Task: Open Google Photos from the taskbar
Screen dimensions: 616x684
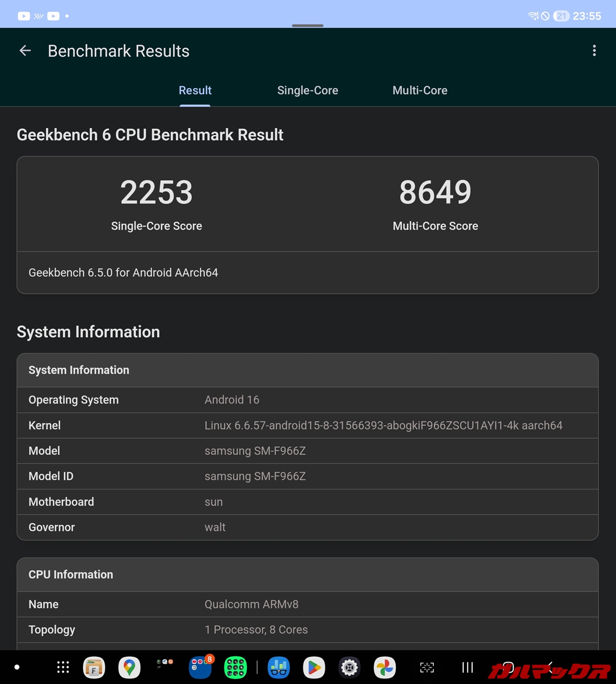Action: point(385,667)
